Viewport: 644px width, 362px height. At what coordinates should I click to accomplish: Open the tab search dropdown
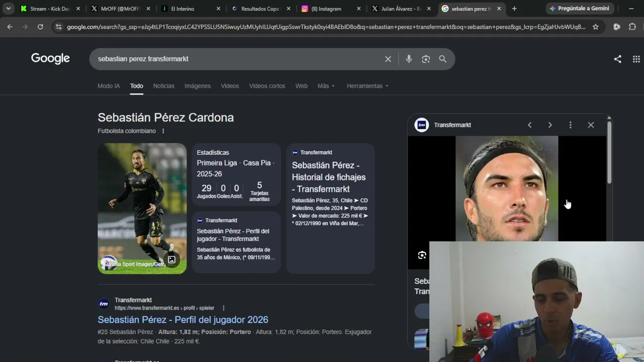[x=9, y=9]
